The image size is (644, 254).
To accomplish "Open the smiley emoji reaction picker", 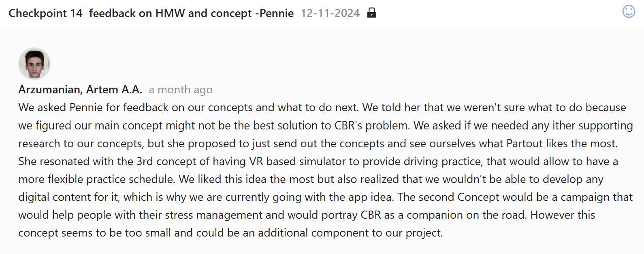I will point(629,11).
